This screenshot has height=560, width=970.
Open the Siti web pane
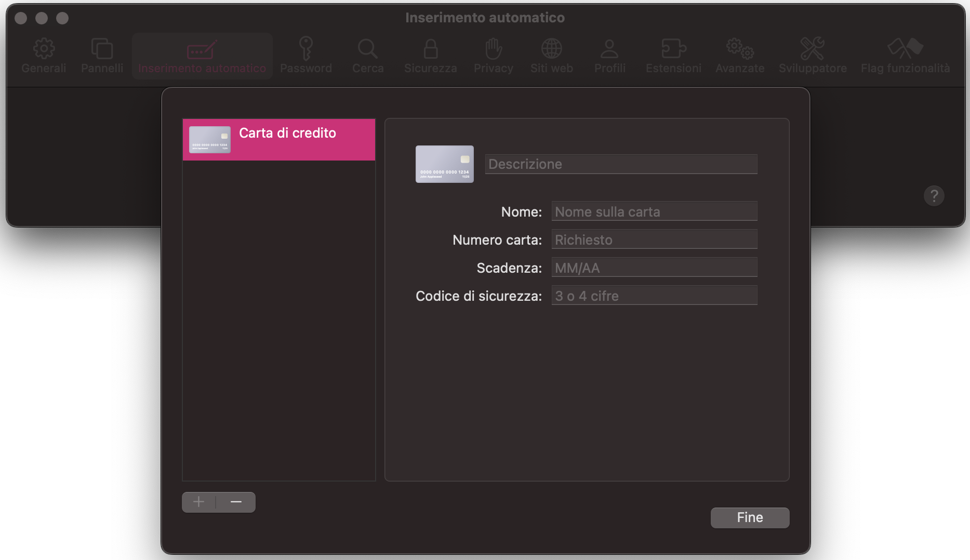point(551,55)
